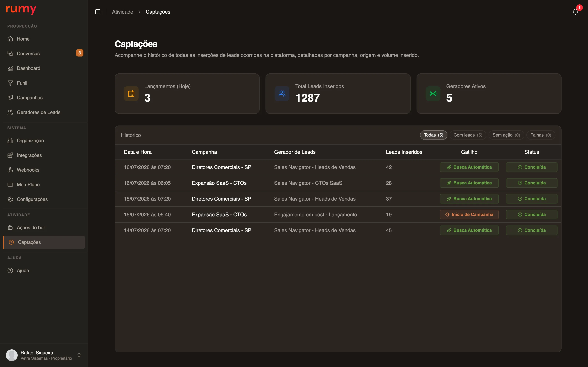
Task: Click the Lançamentos calendar icon
Action: 131,93
